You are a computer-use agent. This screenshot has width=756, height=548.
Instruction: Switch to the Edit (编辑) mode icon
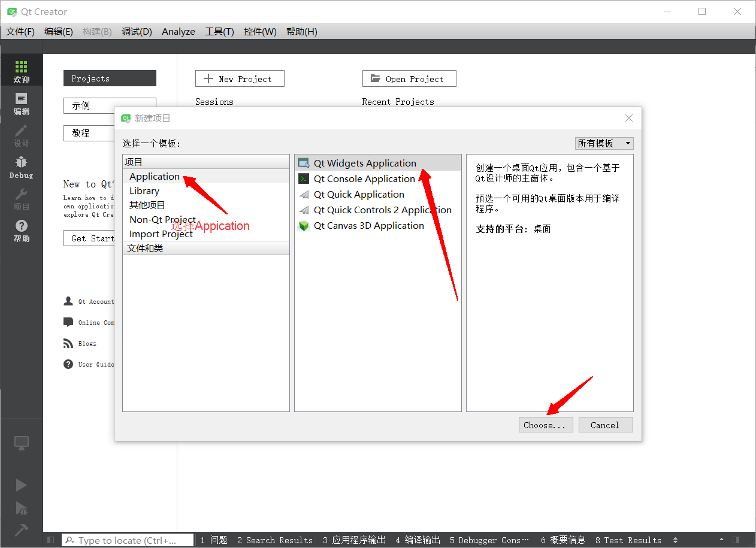pos(22,103)
